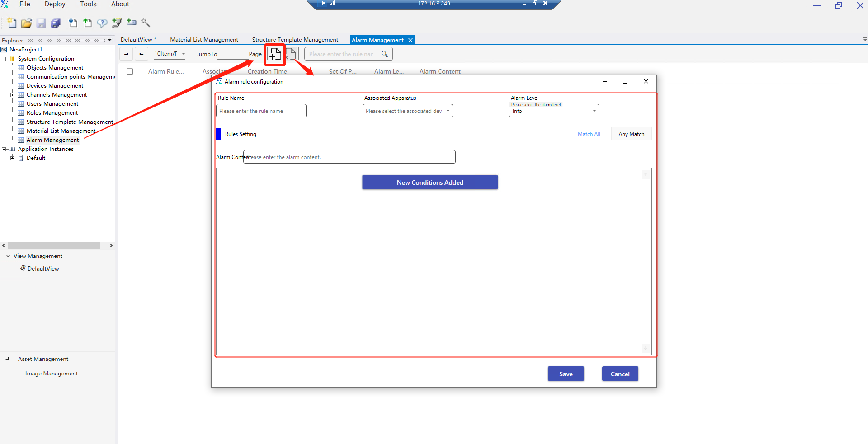Expand the Channels Management tree node
Screen dimensions: 868x444
[x=13, y=95]
